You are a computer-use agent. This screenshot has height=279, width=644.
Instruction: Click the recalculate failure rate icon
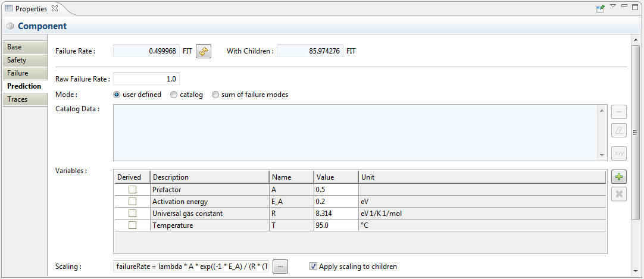tap(204, 52)
